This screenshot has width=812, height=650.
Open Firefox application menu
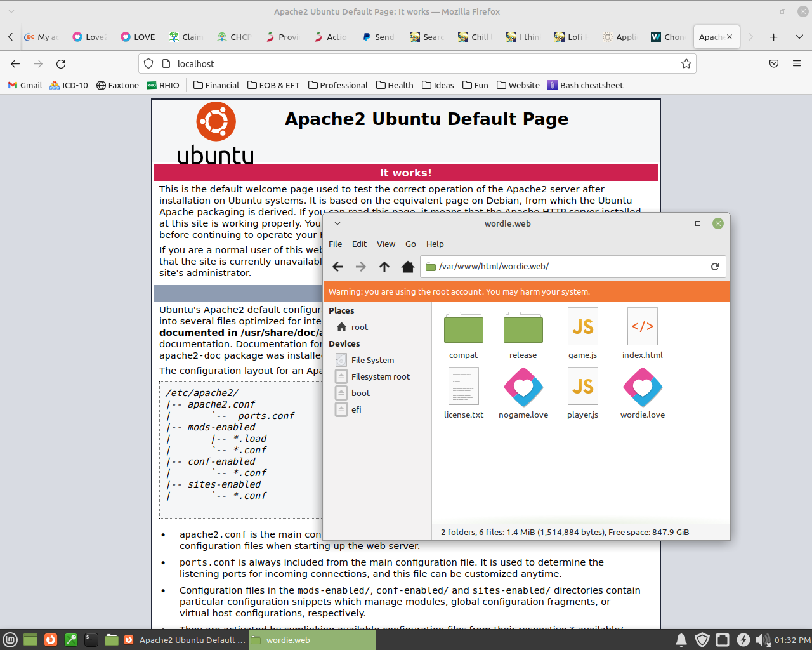coord(797,63)
